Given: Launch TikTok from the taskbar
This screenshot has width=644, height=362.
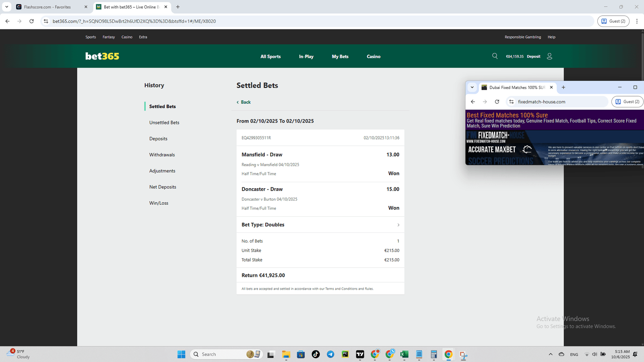Looking at the screenshot, I should click(x=316, y=354).
